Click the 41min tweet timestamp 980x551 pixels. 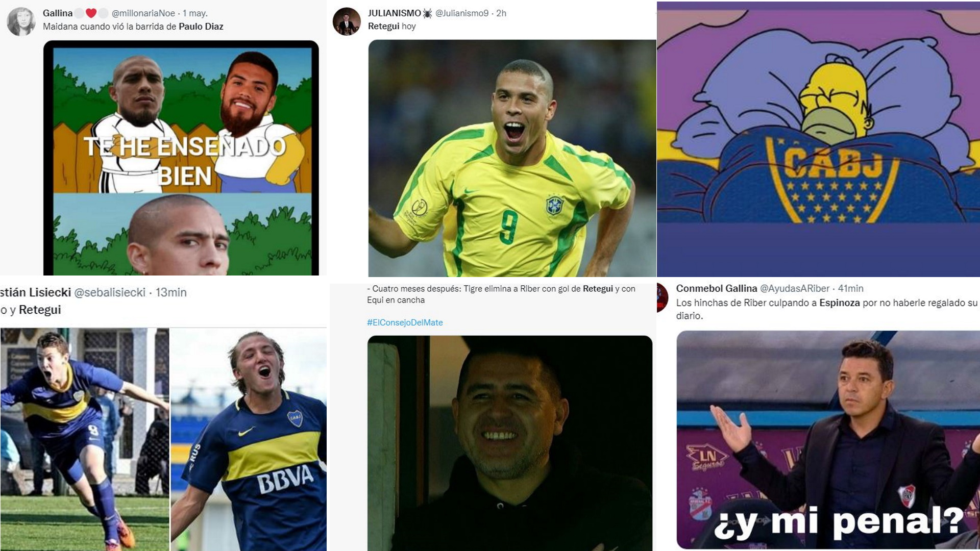tap(851, 288)
